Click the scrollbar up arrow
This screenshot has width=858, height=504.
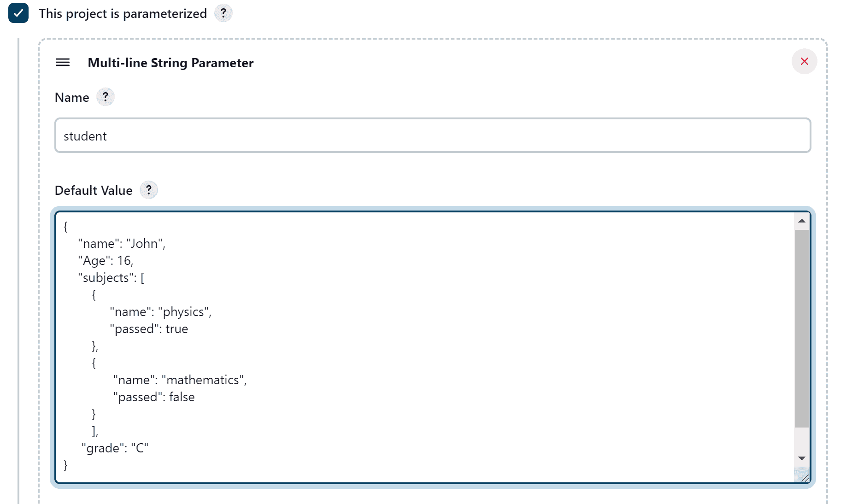(801, 220)
